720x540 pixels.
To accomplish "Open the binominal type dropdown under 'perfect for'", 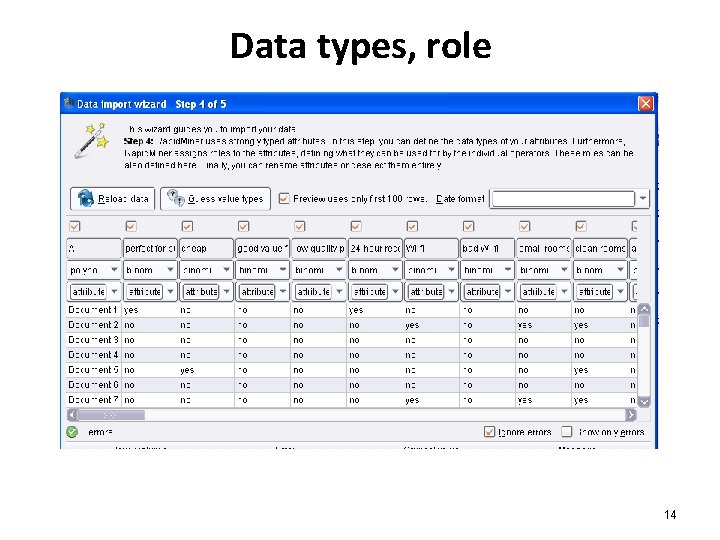I will [170, 270].
